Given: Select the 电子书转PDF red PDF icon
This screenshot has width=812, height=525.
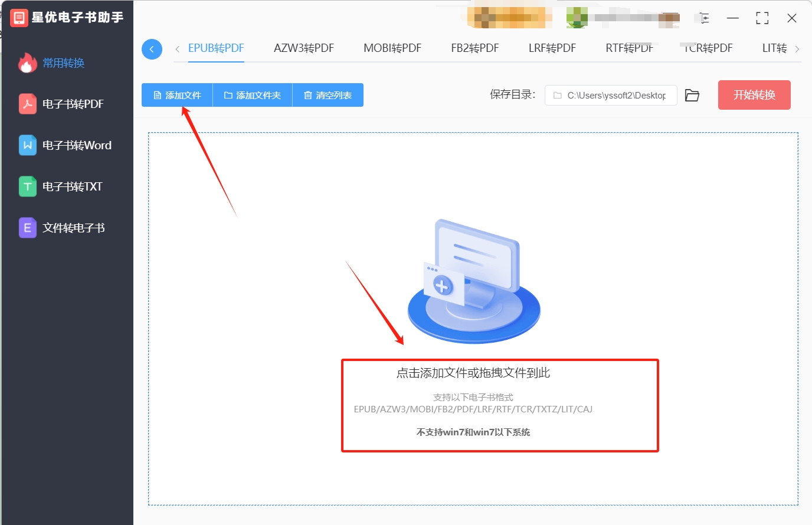Looking at the screenshot, I should (x=27, y=104).
